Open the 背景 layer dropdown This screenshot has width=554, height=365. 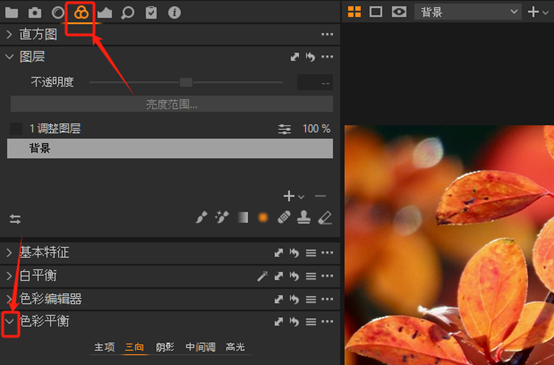[468, 12]
